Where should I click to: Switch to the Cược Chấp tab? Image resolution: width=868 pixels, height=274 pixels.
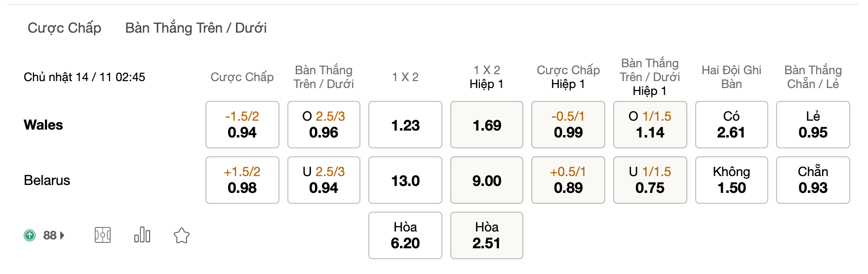click(x=64, y=28)
